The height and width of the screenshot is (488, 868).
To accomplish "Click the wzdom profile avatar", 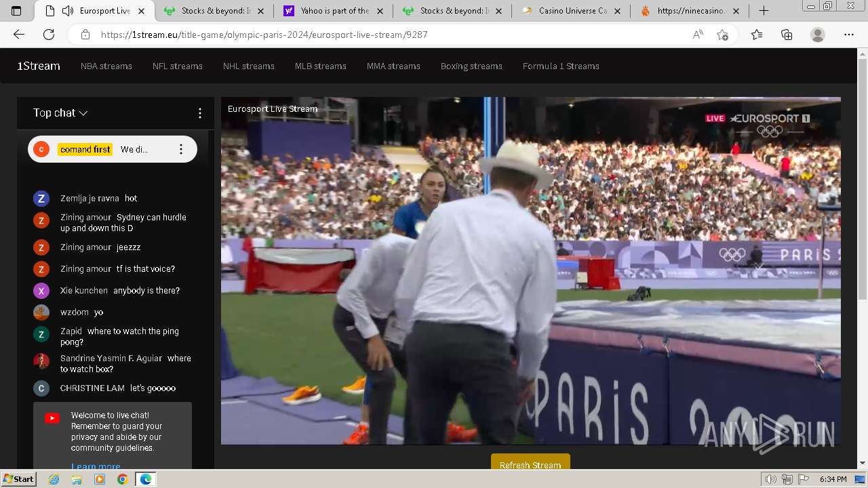I will click(41, 312).
